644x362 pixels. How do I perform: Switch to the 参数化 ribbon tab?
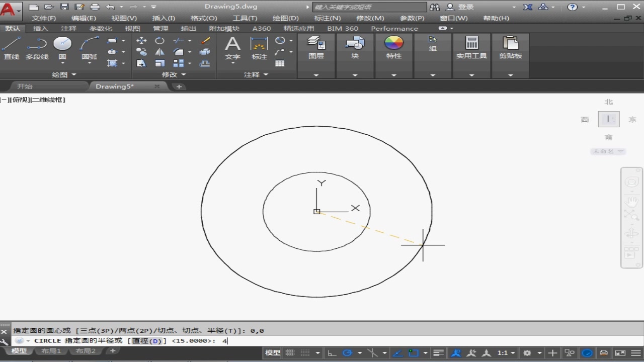click(101, 29)
